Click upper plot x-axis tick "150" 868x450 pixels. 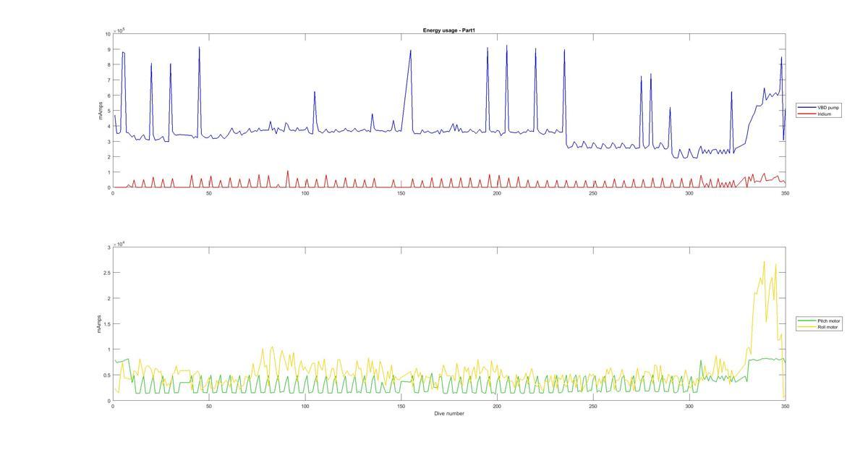401,193
